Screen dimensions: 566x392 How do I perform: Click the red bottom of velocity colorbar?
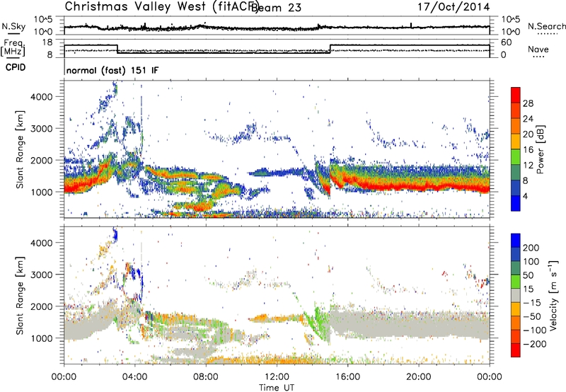[516, 350]
